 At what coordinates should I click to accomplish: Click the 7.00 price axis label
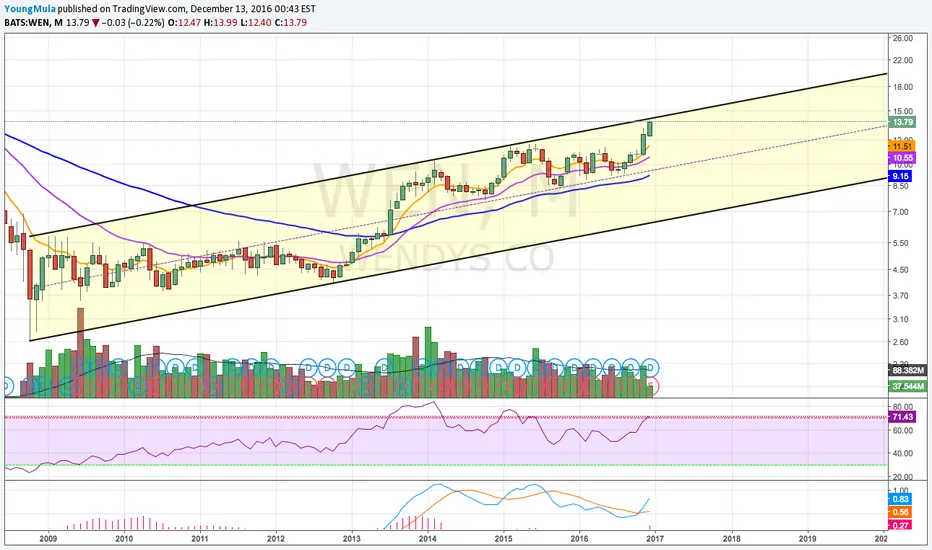(900, 212)
